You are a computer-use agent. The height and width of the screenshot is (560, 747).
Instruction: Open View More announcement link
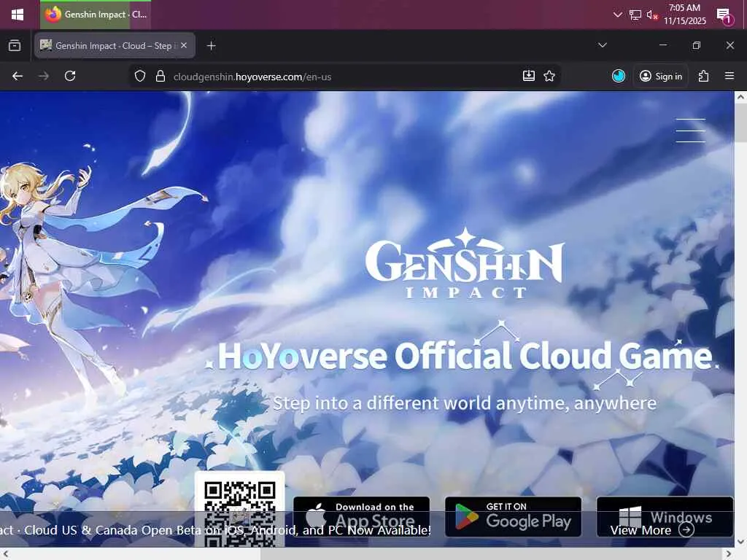point(652,530)
